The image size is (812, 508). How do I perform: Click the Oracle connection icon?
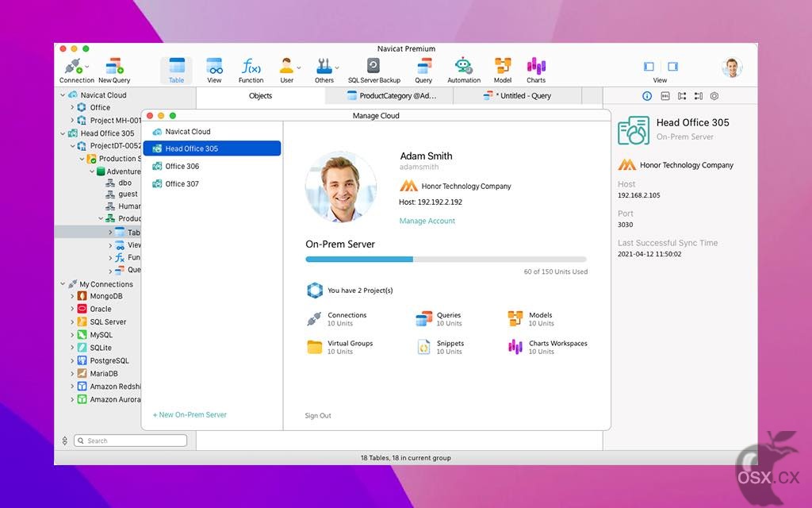tap(82, 309)
